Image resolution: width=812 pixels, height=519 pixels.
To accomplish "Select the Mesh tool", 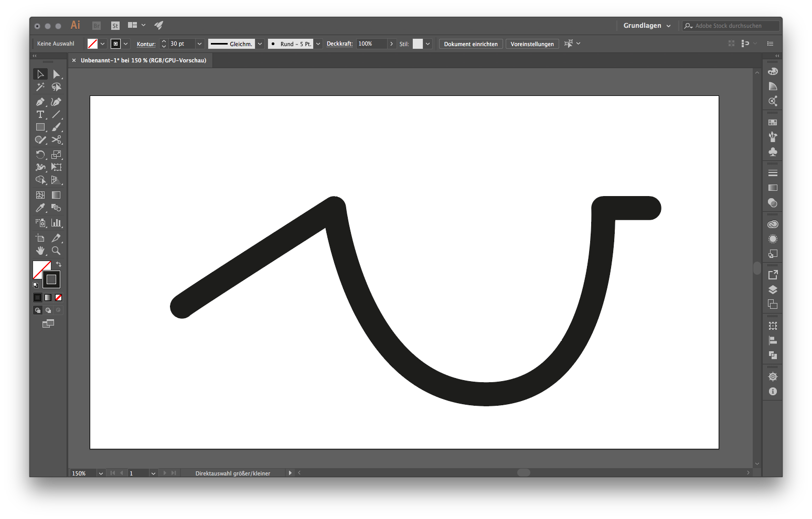I will [40, 195].
